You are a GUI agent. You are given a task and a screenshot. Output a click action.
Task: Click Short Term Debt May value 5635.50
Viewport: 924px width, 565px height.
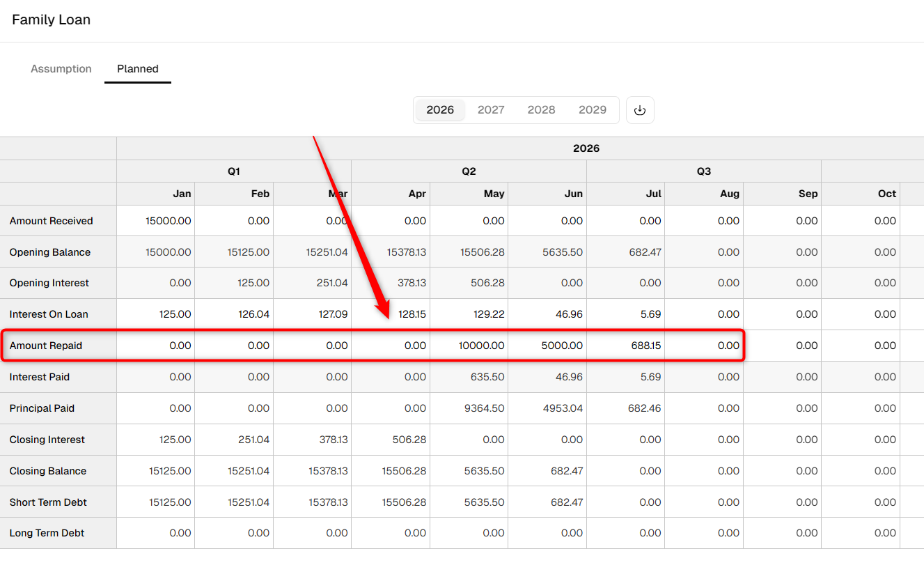pos(485,502)
